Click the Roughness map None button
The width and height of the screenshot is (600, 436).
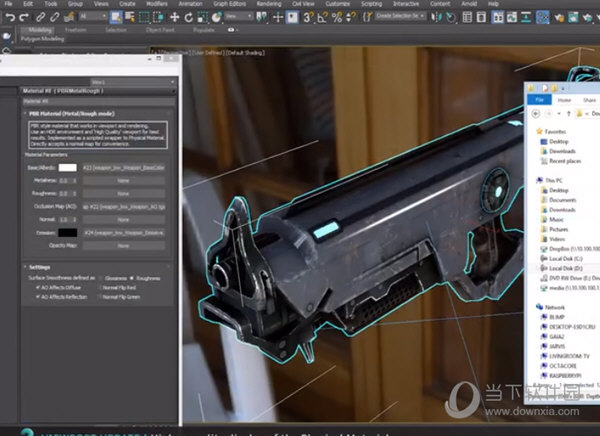pos(123,194)
